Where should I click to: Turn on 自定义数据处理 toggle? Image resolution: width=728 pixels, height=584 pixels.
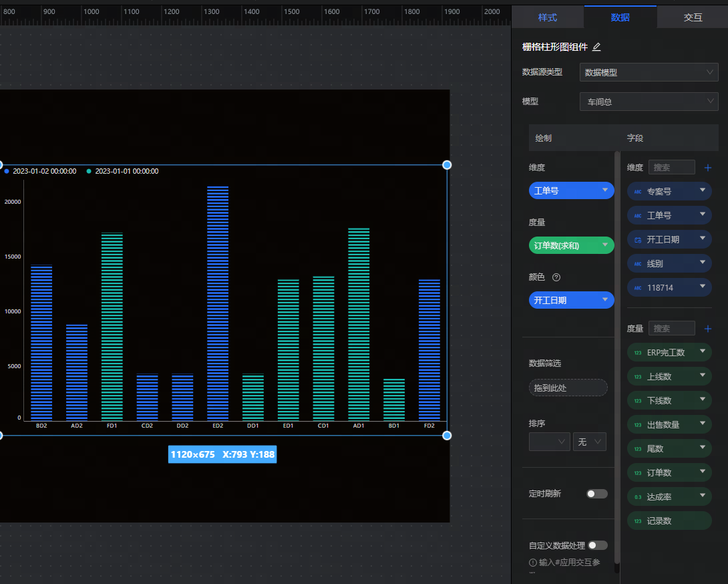tap(597, 545)
